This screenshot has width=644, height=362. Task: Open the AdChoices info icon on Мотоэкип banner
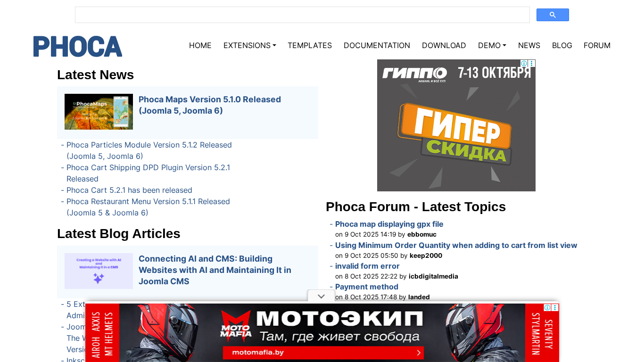point(547,307)
